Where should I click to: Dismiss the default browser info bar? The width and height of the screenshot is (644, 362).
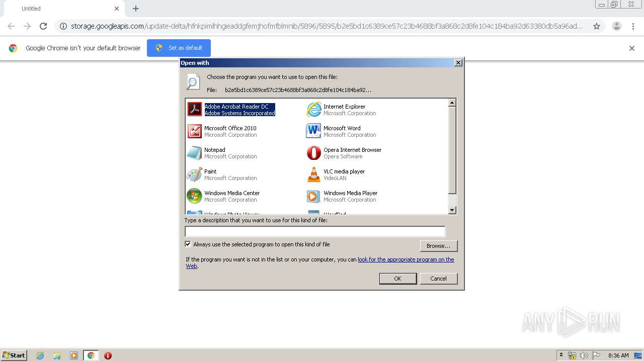[x=632, y=48]
